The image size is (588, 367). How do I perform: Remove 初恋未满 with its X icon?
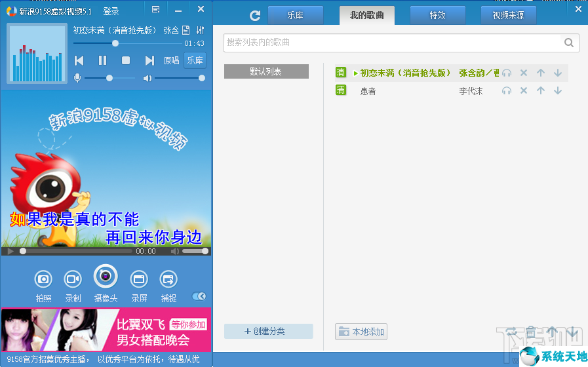[524, 73]
